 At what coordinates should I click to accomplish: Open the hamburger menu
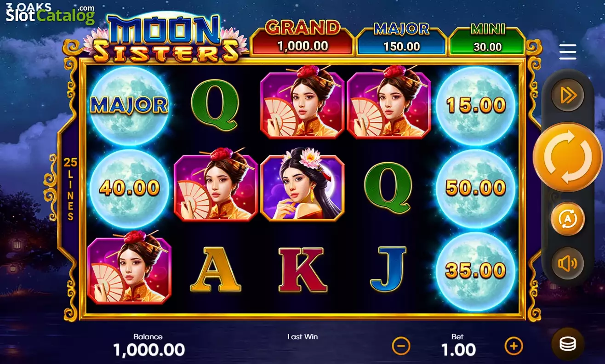point(568,52)
